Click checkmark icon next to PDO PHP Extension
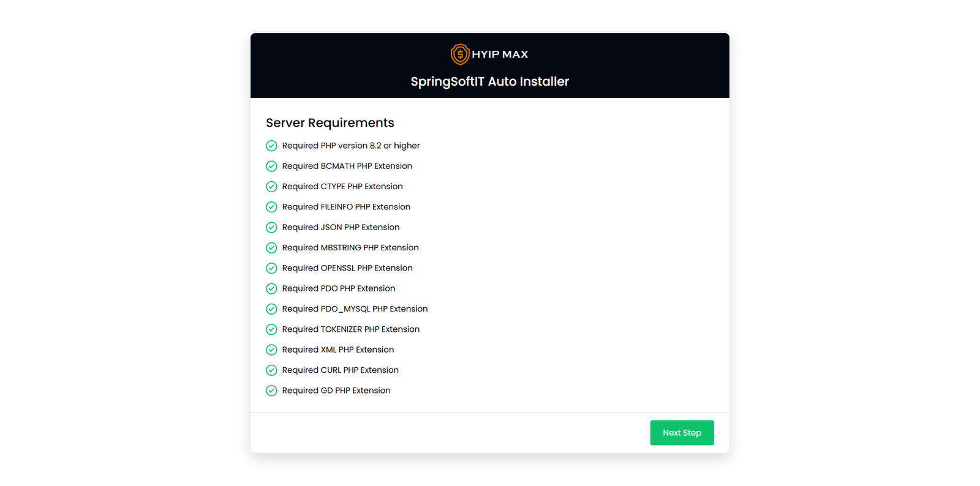The image size is (980, 486). [x=271, y=289]
